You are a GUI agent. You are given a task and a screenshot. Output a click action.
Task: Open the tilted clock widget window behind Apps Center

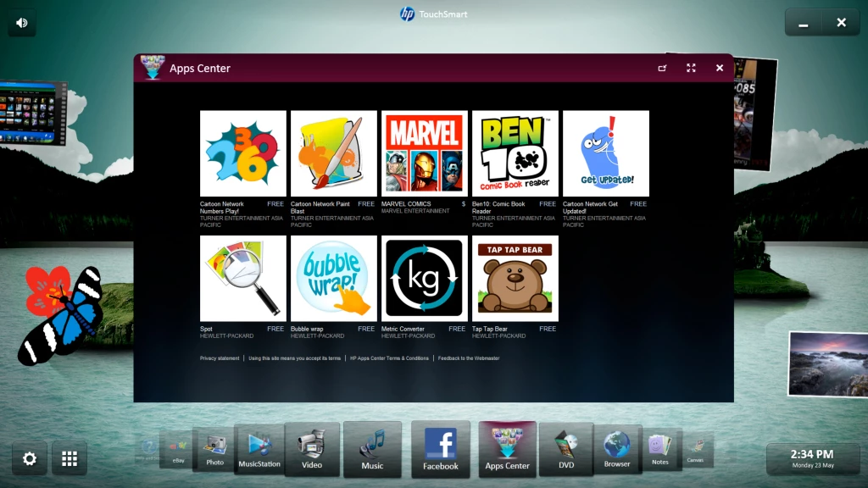[755, 114]
